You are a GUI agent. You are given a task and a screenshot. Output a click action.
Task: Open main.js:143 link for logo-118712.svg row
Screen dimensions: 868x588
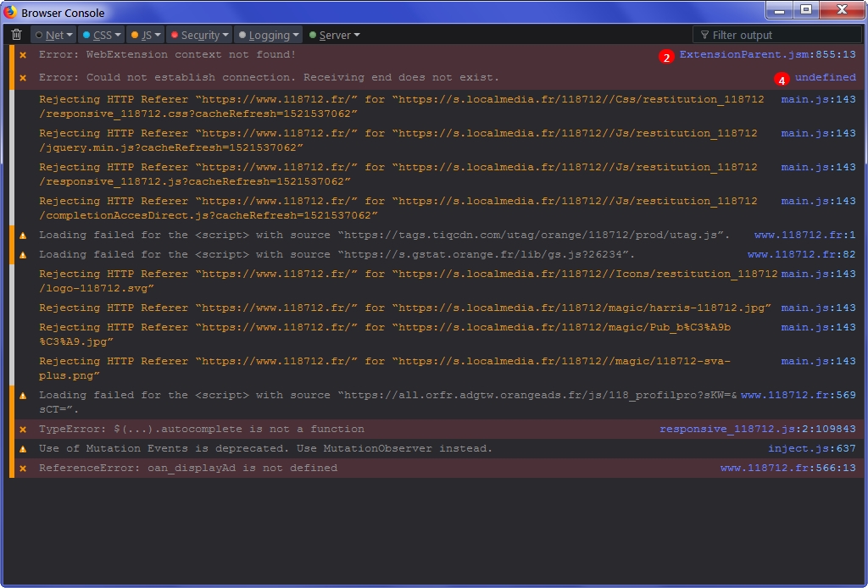(x=818, y=274)
